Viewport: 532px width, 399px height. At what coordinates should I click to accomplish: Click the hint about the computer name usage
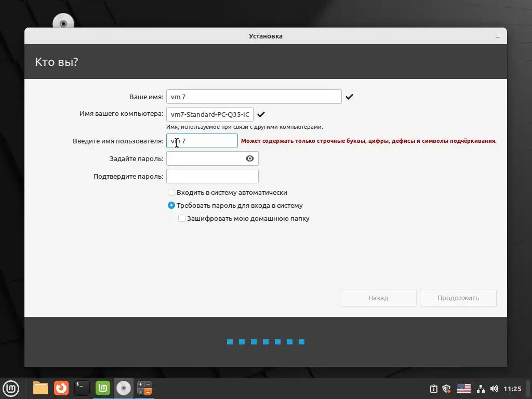[245, 127]
